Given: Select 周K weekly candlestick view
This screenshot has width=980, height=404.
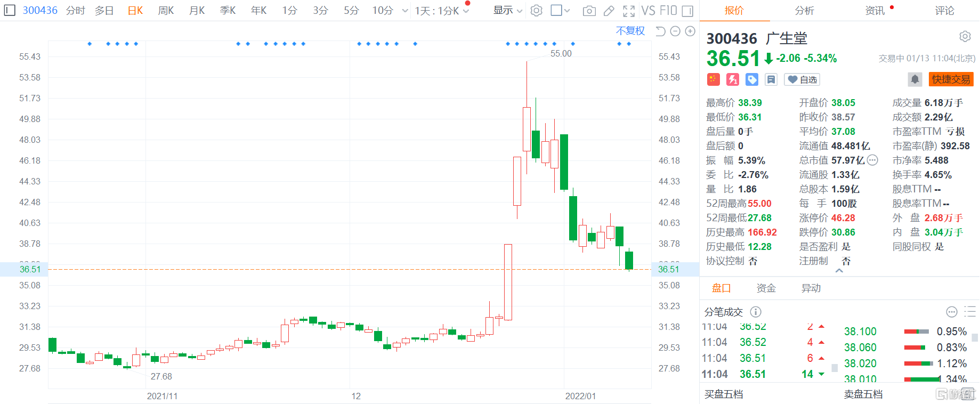Looking at the screenshot, I should click(166, 11).
